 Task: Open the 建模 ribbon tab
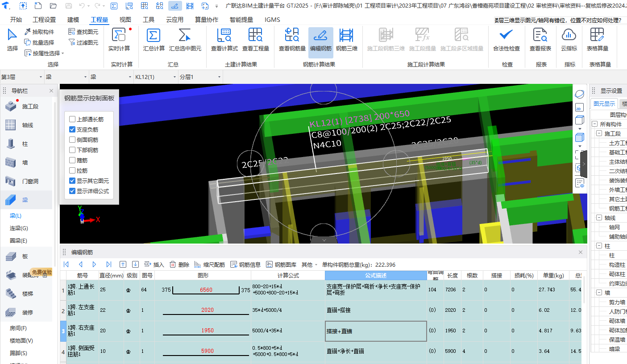coord(73,20)
